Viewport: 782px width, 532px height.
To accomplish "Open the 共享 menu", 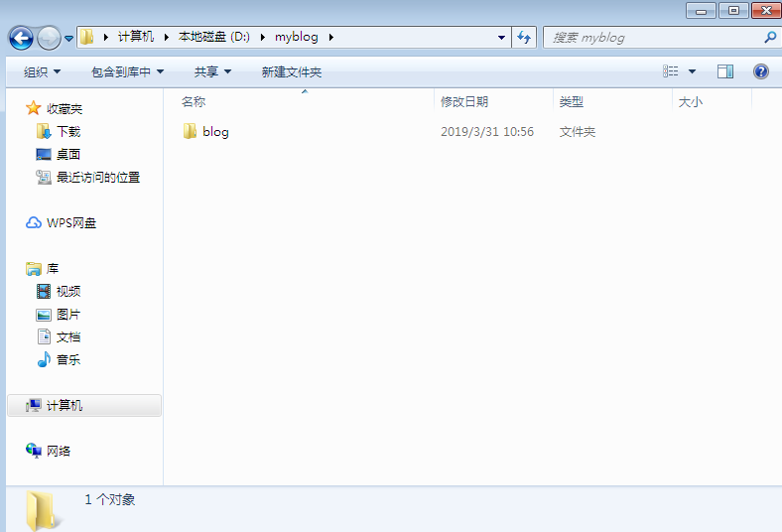I will coord(212,71).
